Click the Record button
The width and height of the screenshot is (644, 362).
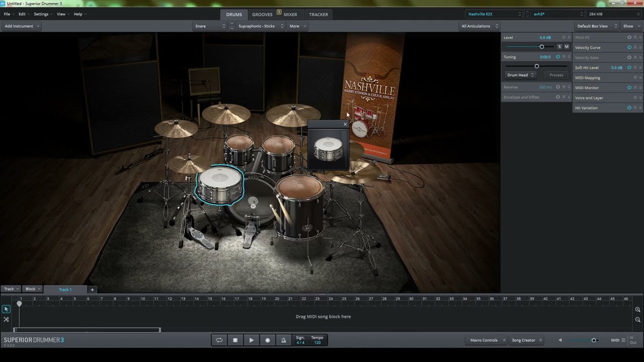pyautogui.click(x=267, y=340)
